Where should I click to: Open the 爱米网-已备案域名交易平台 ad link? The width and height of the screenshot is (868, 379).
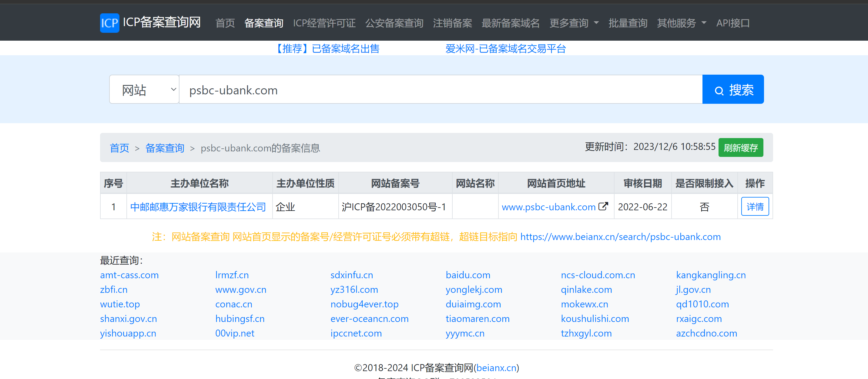pyautogui.click(x=505, y=49)
